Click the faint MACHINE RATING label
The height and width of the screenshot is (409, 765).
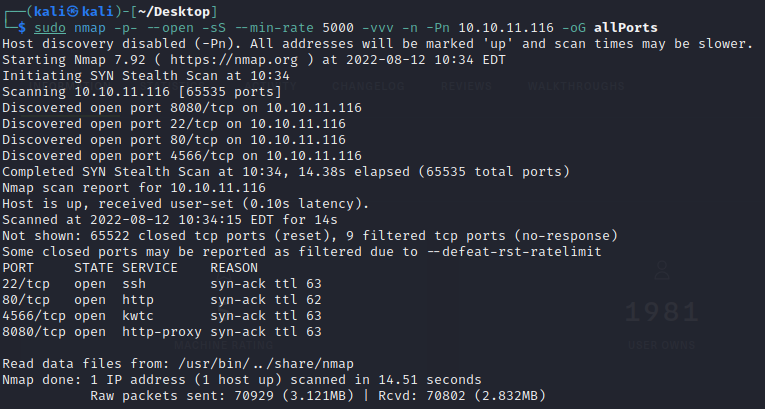224,346
